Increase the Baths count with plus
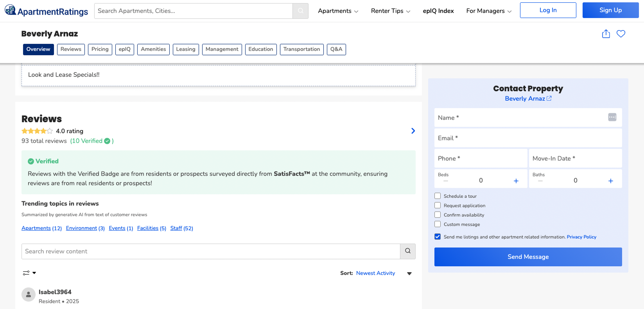The image size is (644, 309). 610,181
